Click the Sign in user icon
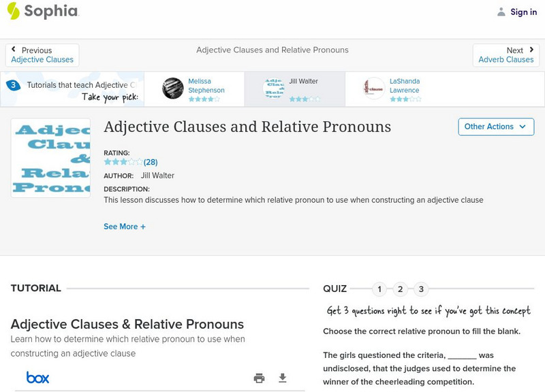This screenshot has width=545, height=392. point(501,12)
